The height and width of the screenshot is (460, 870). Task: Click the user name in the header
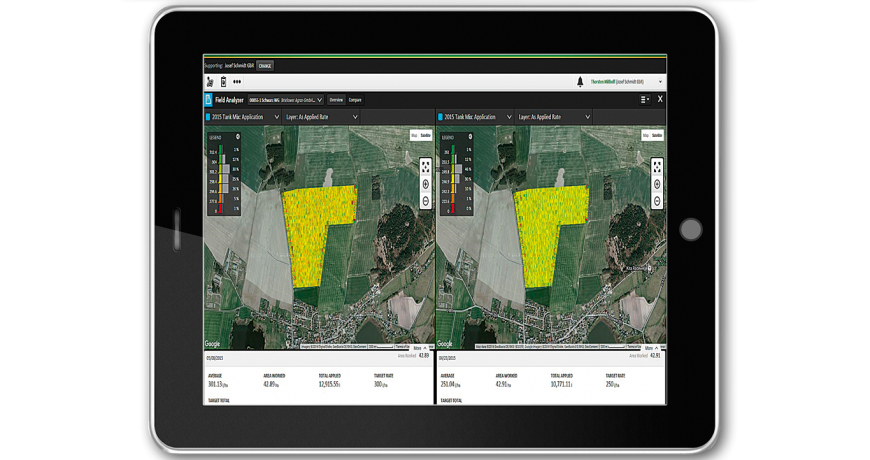617,82
